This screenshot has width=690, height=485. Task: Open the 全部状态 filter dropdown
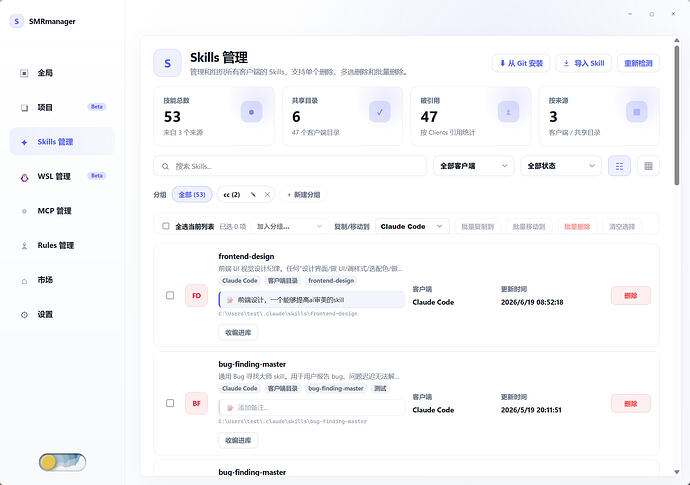pyautogui.click(x=561, y=166)
